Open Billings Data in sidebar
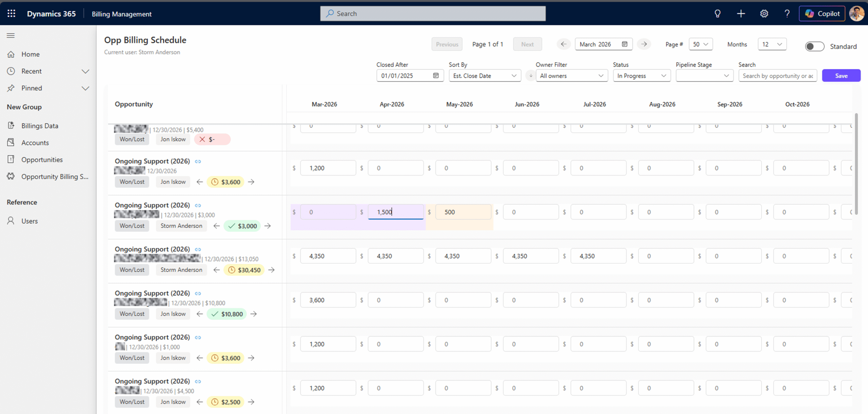 tap(40, 126)
